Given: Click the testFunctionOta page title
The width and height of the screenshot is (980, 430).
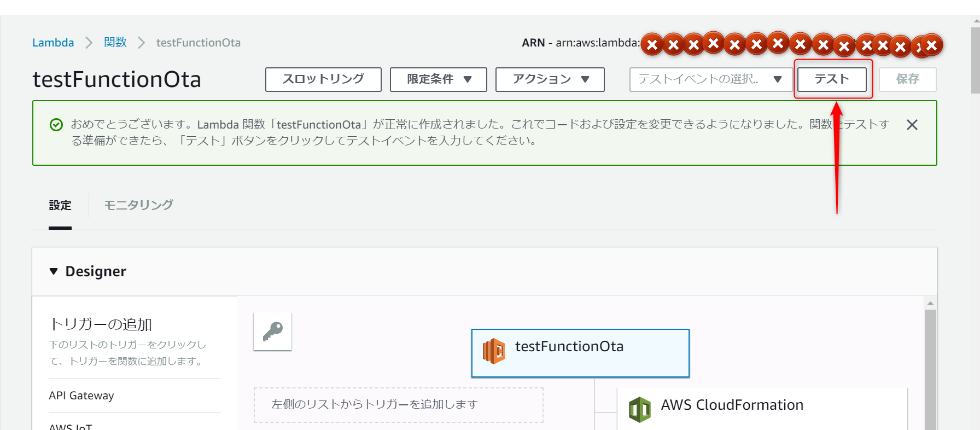Looking at the screenshot, I should tap(117, 80).
